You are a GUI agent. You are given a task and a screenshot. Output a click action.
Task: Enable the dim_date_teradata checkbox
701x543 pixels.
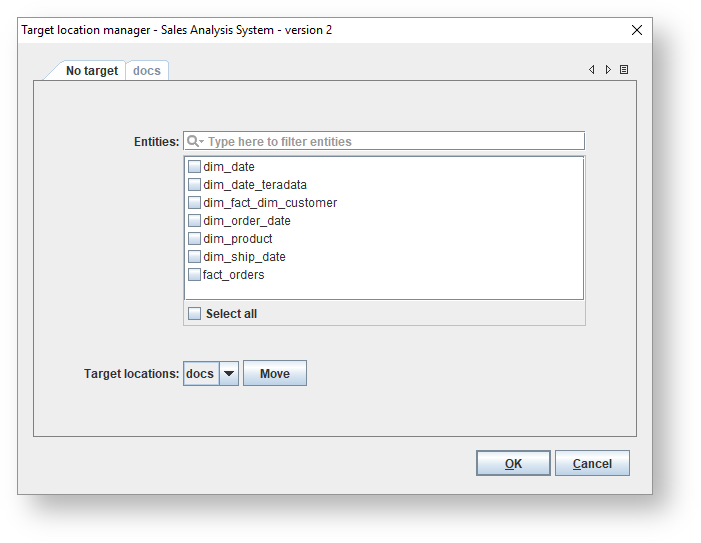coord(195,185)
